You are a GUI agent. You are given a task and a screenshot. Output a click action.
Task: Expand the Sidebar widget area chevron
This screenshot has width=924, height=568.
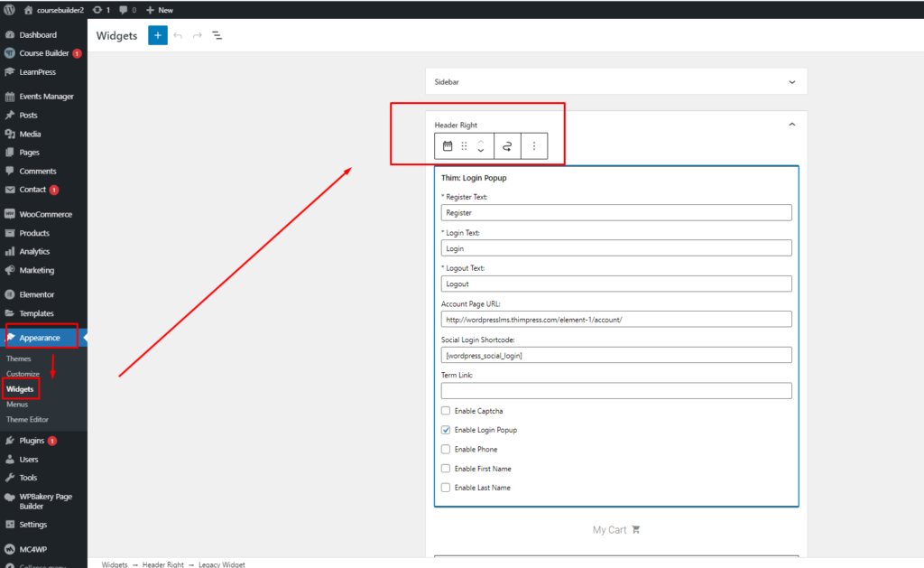792,82
